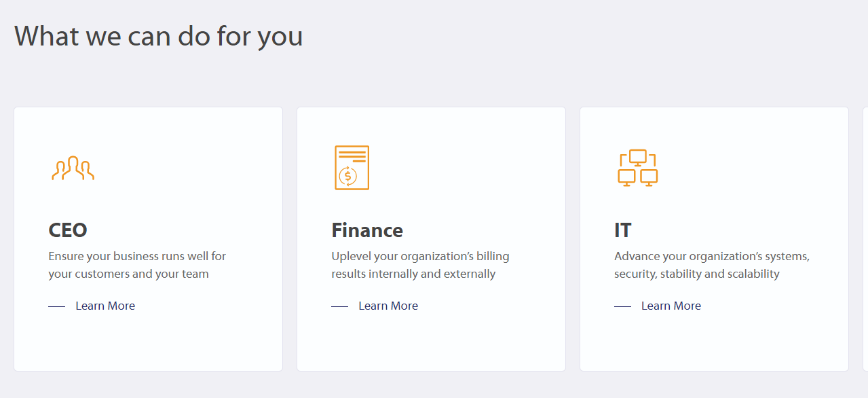Image resolution: width=868 pixels, height=398 pixels.
Task: Click empty space at bottom of CEO card
Action: (x=148, y=346)
